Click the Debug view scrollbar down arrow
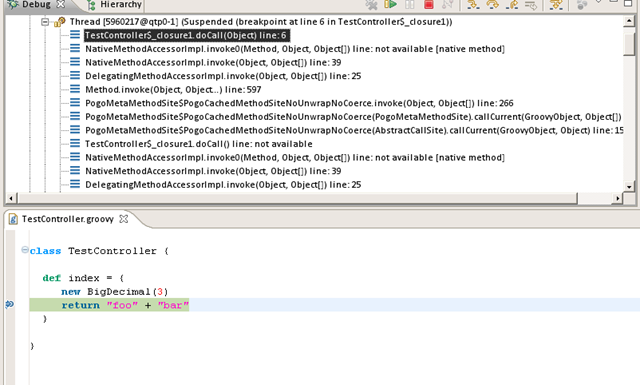Viewport: 640px width, 385px height. [x=629, y=187]
